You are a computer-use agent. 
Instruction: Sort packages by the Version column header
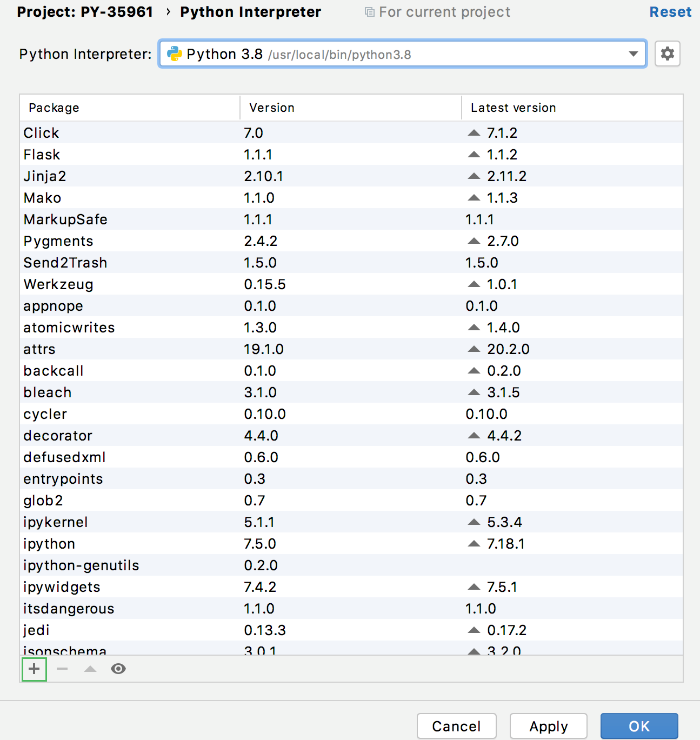271,108
